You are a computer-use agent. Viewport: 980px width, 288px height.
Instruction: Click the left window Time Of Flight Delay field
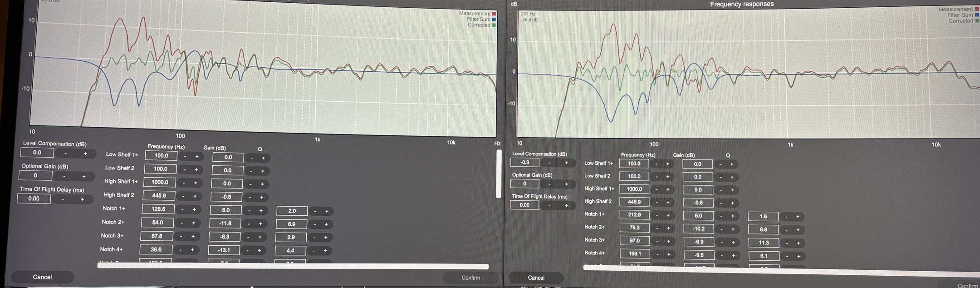34,199
